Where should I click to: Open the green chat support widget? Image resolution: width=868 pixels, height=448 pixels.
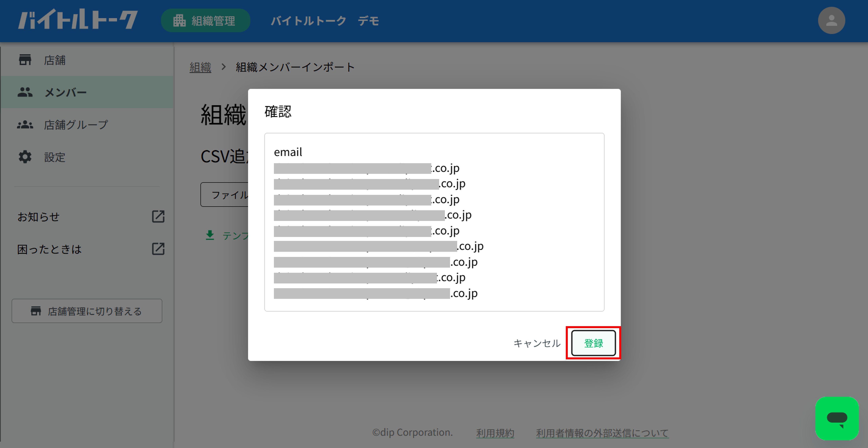tap(837, 418)
